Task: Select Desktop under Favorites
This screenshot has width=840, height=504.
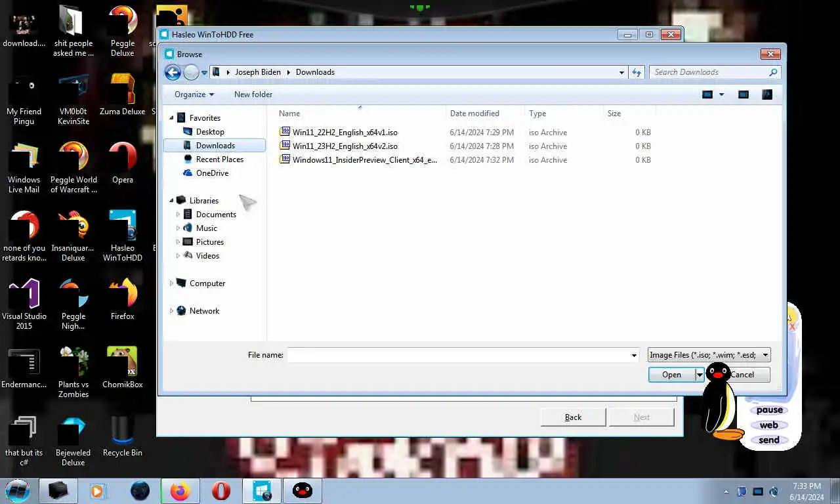Action: [x=210, y=132]
